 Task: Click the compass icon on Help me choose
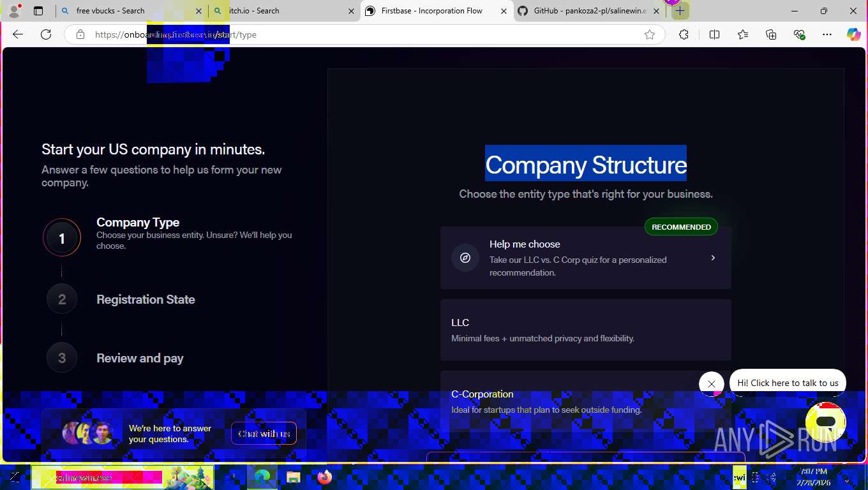click(x=465, y=258)
